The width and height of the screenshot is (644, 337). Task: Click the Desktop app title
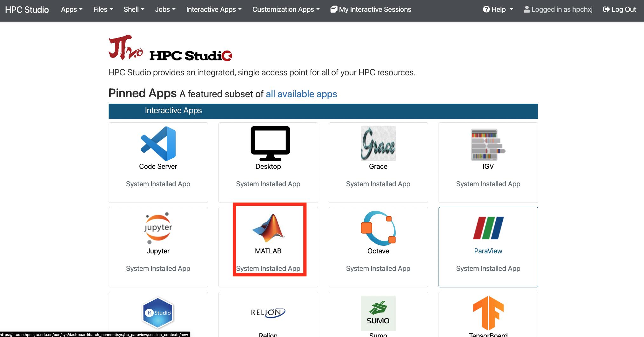click(x=268, y=167)
